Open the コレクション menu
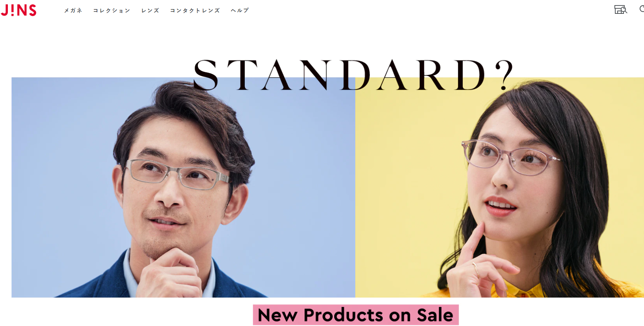644x326 pixels. point(112,11)
